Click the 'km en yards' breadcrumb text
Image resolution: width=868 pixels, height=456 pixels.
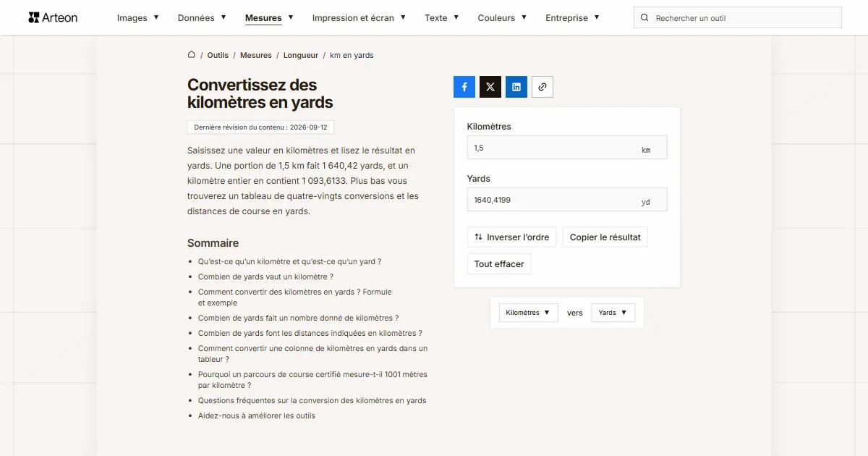click(x=352, y=55)
